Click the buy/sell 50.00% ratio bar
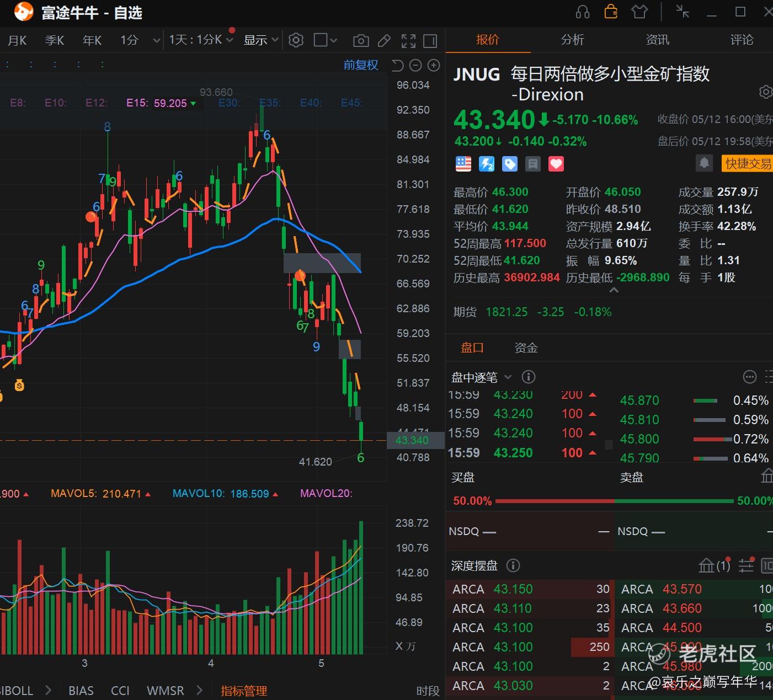The width and height of the screenshot is (773, 700). click(614, 501)
